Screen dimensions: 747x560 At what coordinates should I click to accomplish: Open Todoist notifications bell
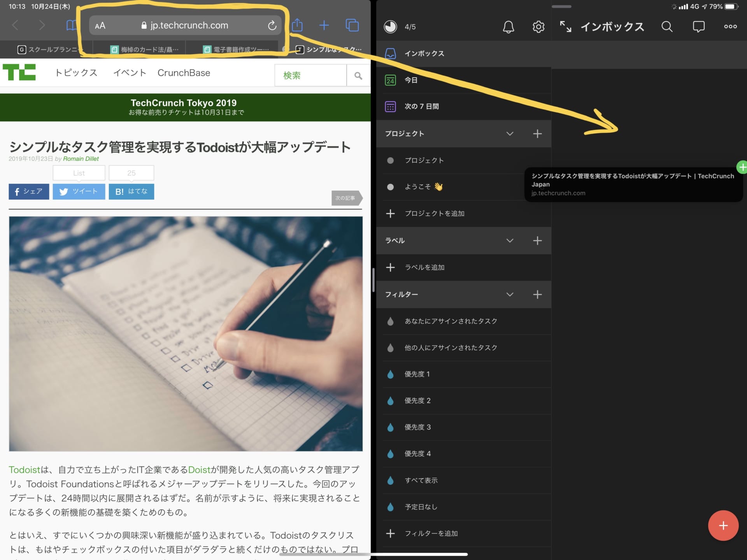click(508, 27)
